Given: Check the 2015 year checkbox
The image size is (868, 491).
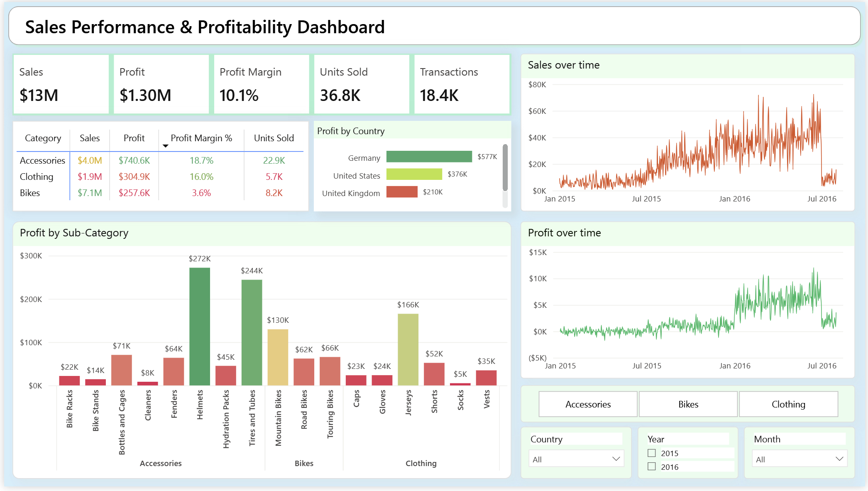Looking at the screenshot, I should tap(652, 453).
